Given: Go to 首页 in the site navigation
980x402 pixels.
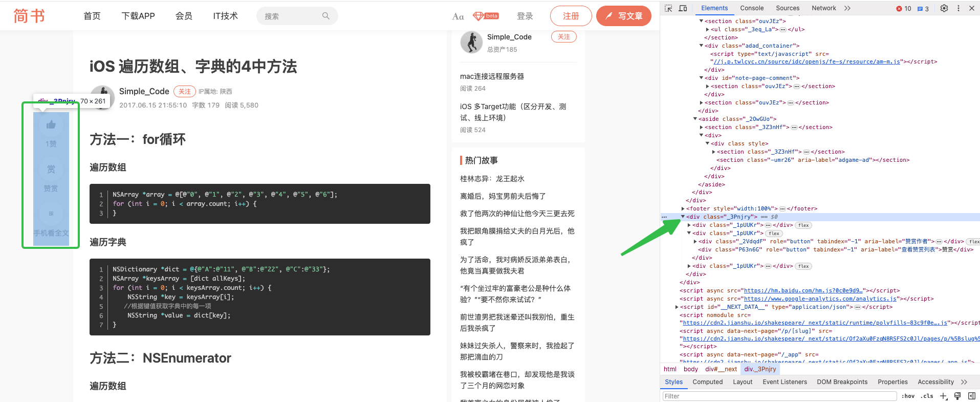Looking at the screenshot, I should pos(92,16).
